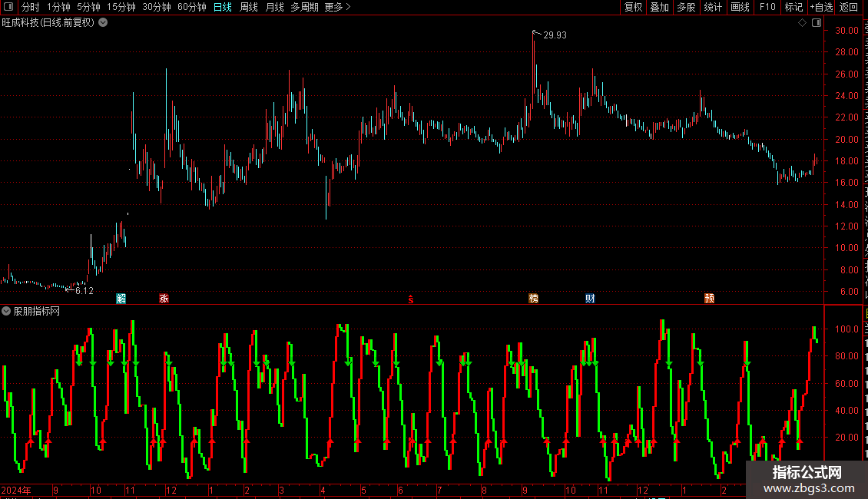Click 30.00 on the price axis

click(x=847, y=31)
